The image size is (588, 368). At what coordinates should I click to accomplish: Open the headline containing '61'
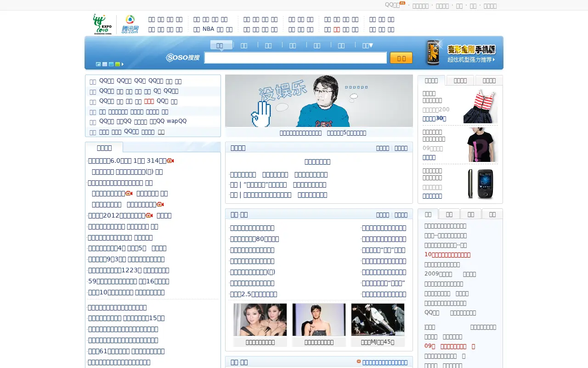click(126, 351)
